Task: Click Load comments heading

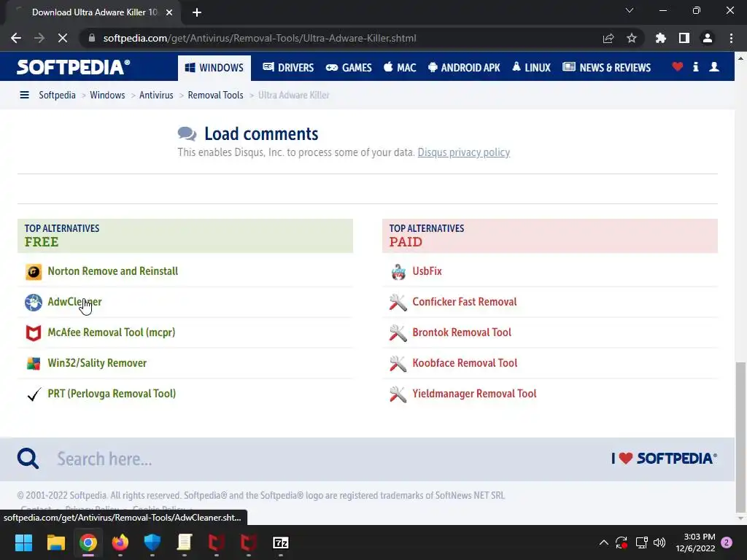Action: click(261, 134)
